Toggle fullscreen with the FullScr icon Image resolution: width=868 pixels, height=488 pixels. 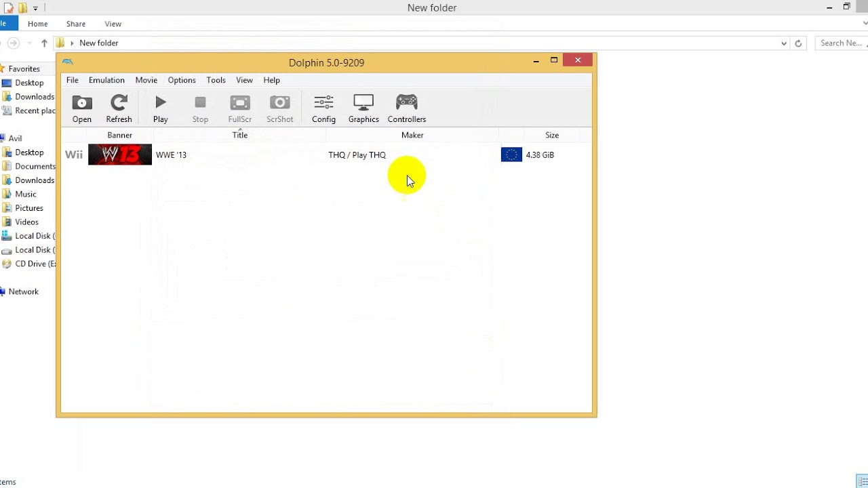pyautogui.click(x=240, y=108)
